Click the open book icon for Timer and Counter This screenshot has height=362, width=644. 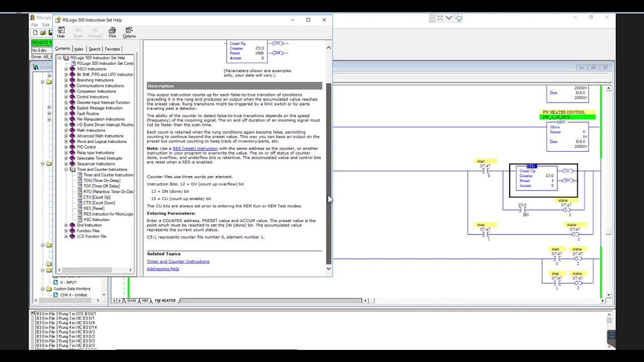point(72,169)
